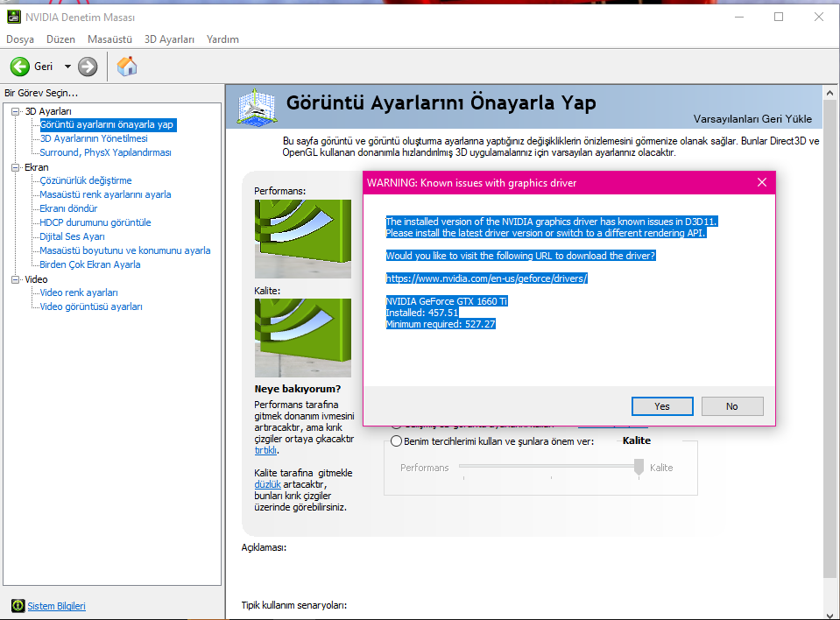Click Yes in the driver warning dialog
The height and width of the screenshot is (620, 840).
point(662,406)
